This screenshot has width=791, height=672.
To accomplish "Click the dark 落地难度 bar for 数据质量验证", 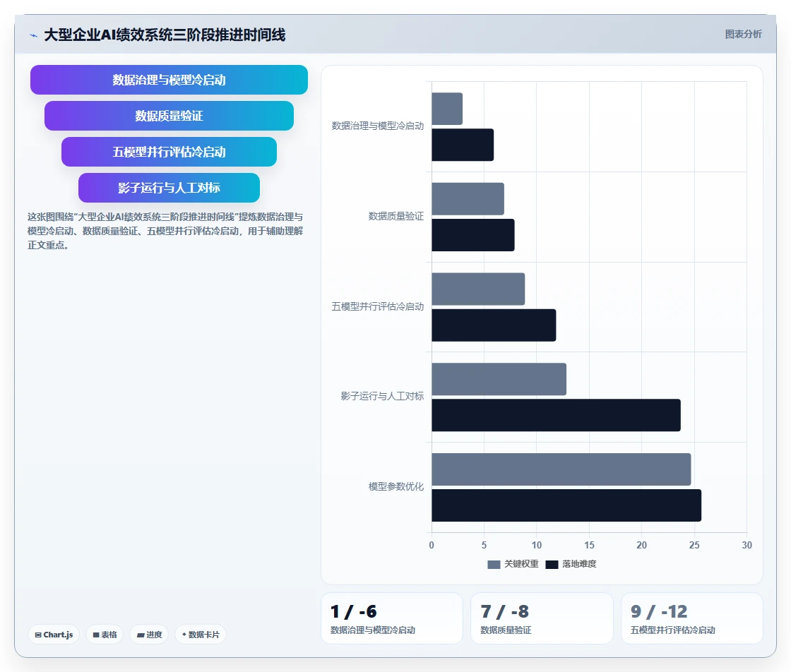I will [473, 235].
